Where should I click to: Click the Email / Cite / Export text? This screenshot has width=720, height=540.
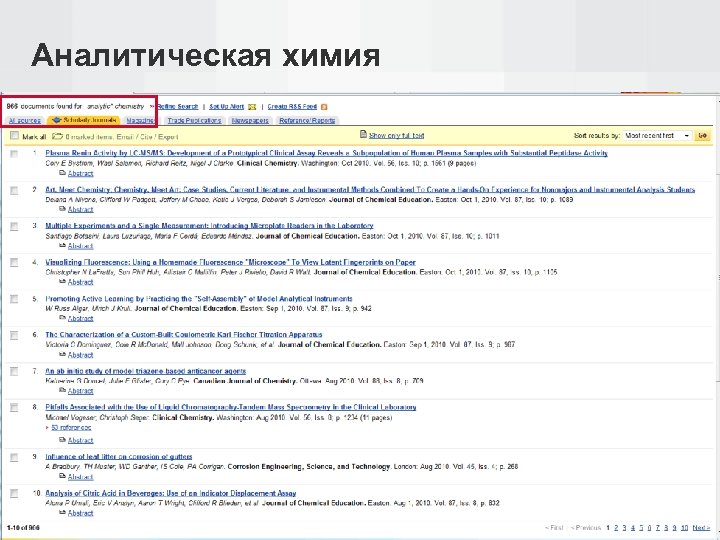pyautogui.click(x=147, y=136)
